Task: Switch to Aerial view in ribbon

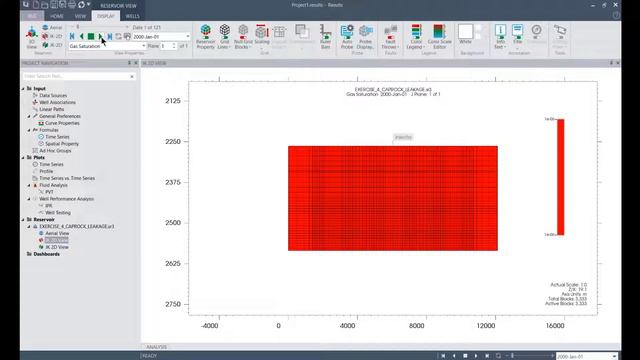Action: tap(52, 28)
